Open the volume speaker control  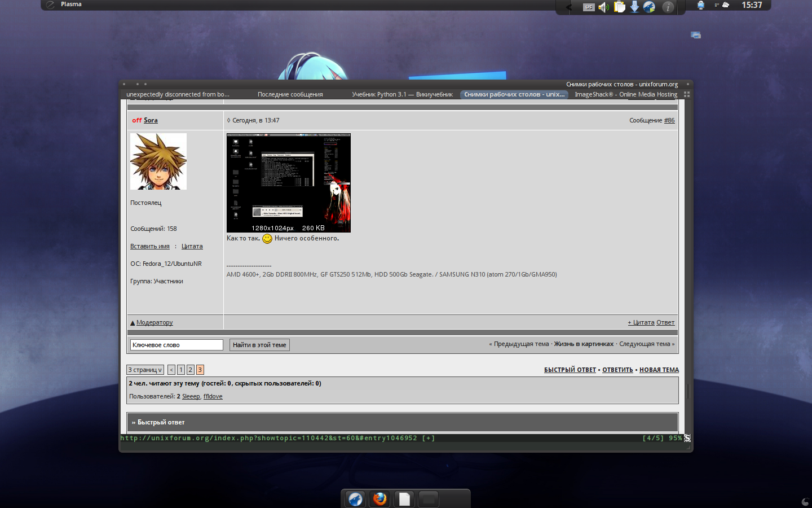click(604, 7)
